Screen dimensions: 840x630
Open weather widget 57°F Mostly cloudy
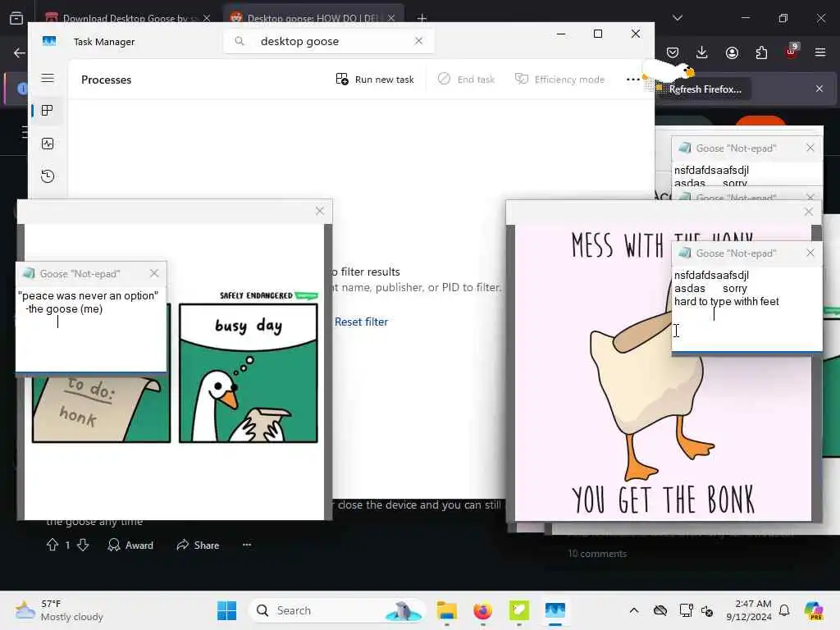(x=59, y=610)
